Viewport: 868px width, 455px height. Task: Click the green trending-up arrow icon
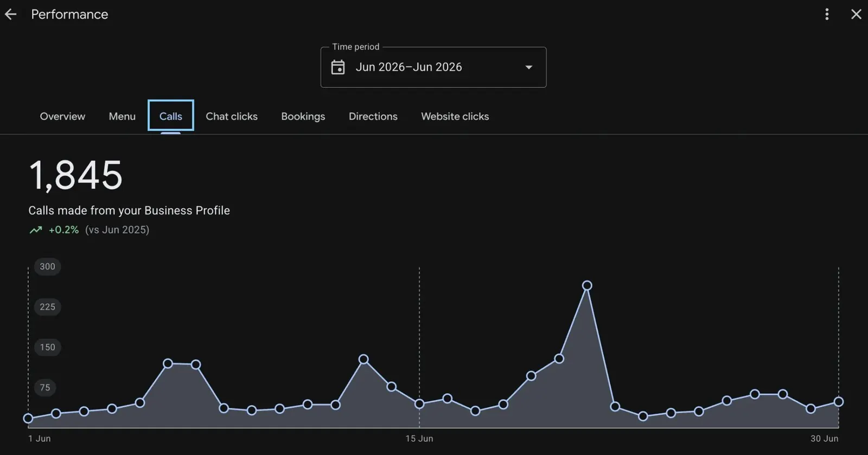36,230
